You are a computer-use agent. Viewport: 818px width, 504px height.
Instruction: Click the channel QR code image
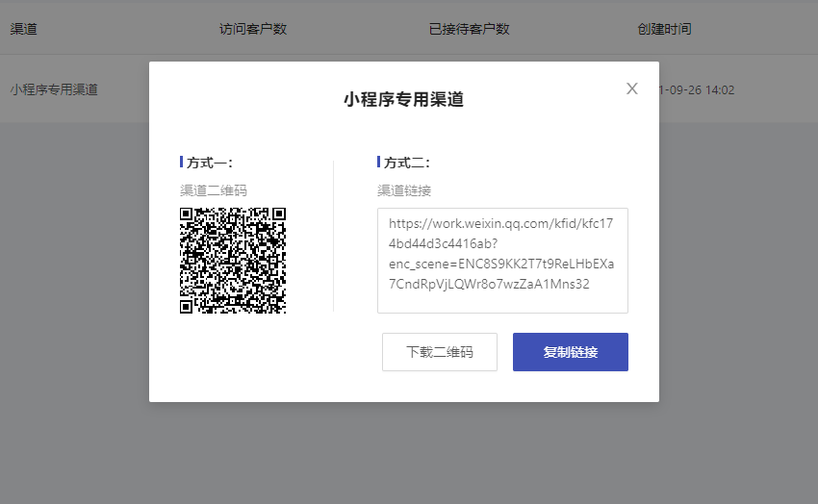click(233, 261)
